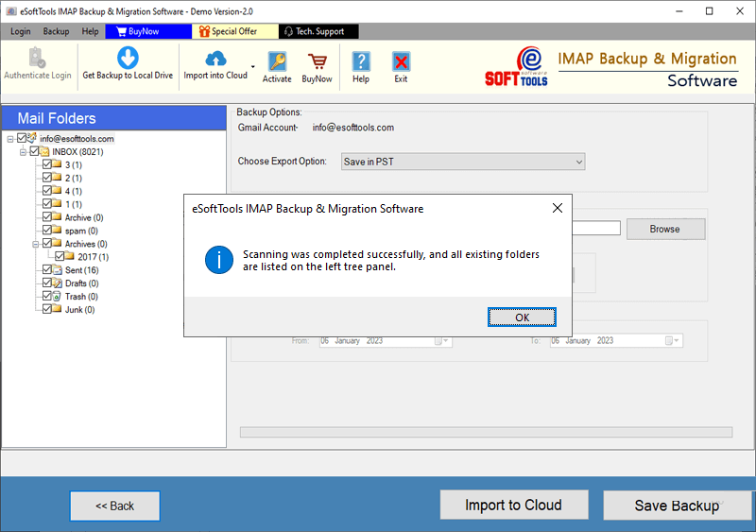Click the Import into Cloud icon

tap(215, 58)
